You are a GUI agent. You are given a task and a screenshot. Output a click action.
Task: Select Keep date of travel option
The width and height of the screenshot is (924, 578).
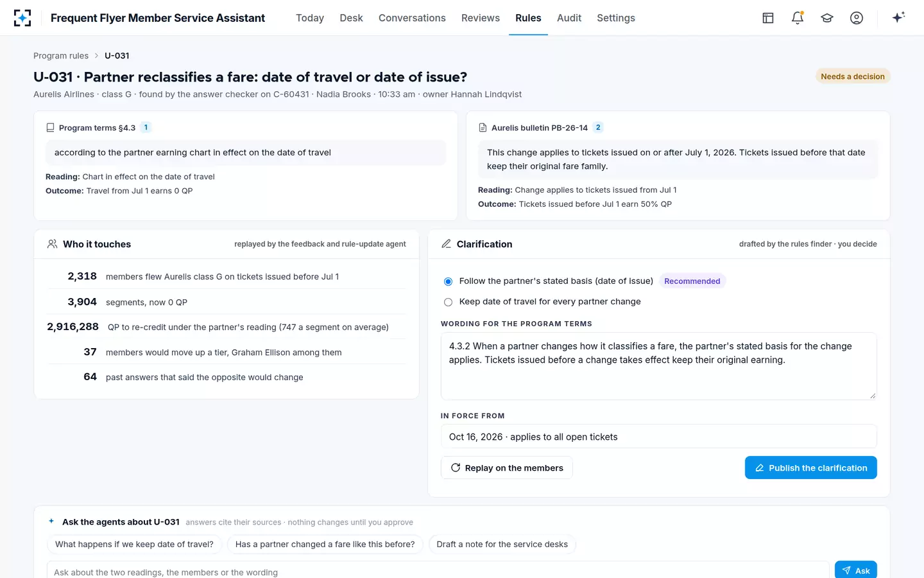tap(448, 302)
